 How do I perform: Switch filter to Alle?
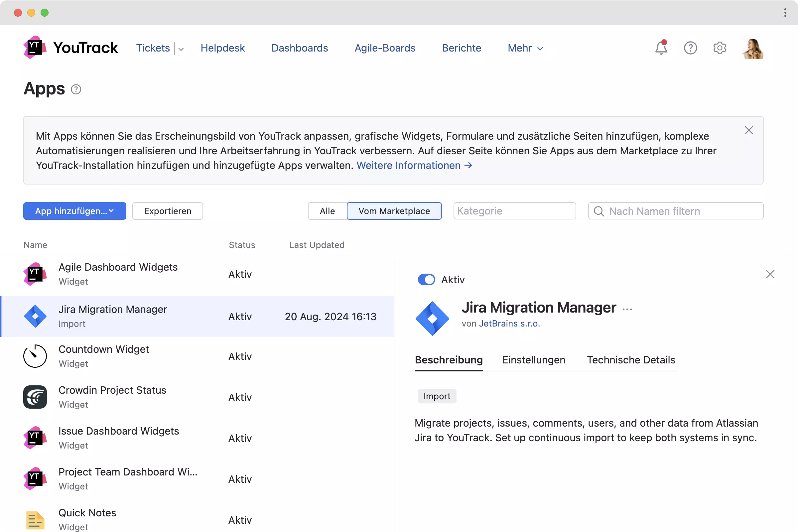[x=327, y=211]
